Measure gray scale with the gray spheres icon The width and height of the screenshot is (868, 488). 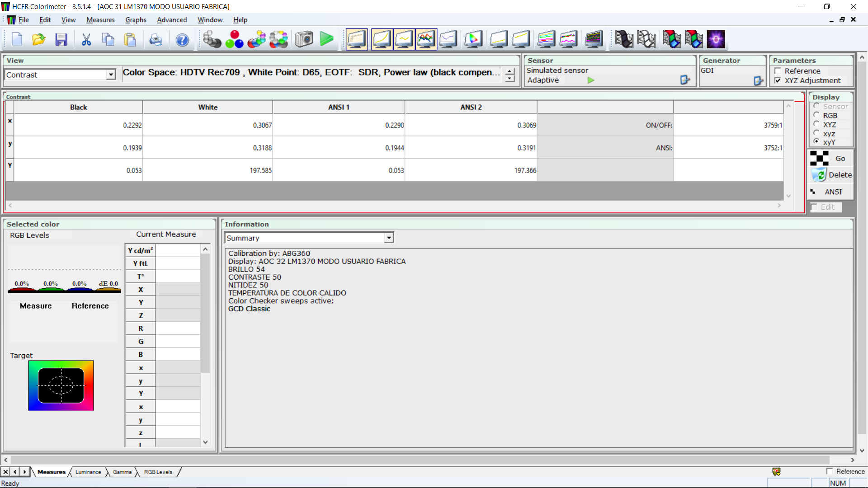(x=212, y=39)
